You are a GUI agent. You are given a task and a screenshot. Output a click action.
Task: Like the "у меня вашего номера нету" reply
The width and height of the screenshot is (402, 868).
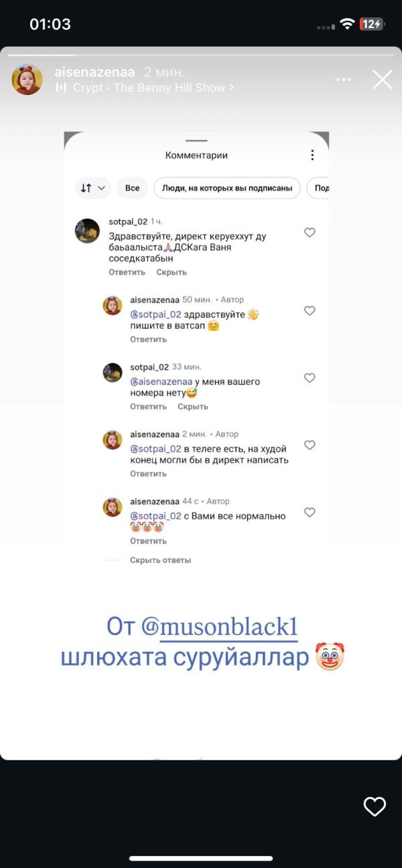(310, 378)
